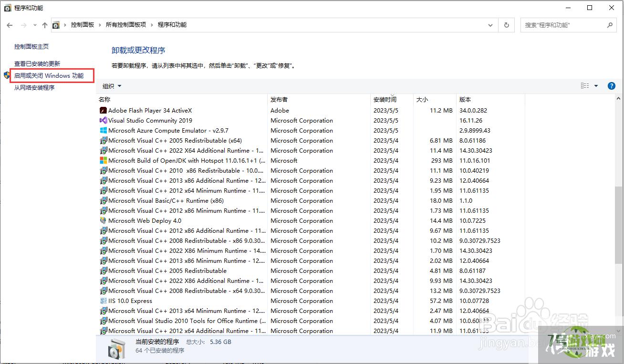This screenshot has width=624, height=364.
Task: Click the search magnifier icon
Action: tap(610, 25)
